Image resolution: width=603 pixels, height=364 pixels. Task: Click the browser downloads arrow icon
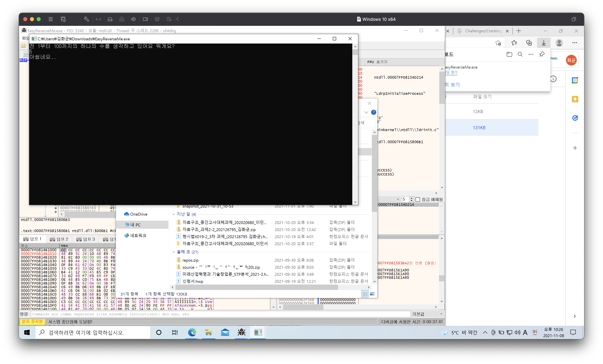point(544,43)
